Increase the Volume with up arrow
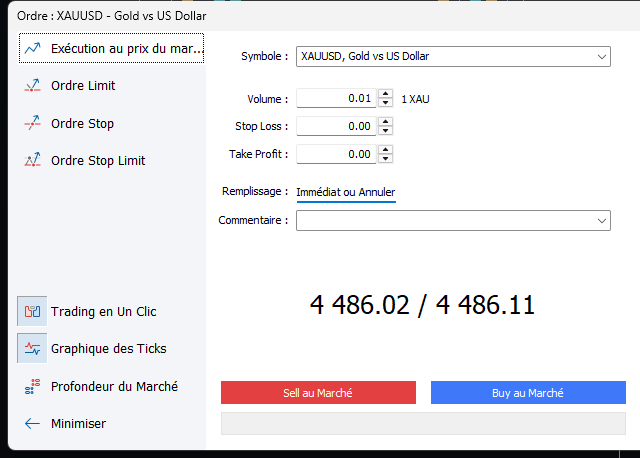 click(385, 94)
